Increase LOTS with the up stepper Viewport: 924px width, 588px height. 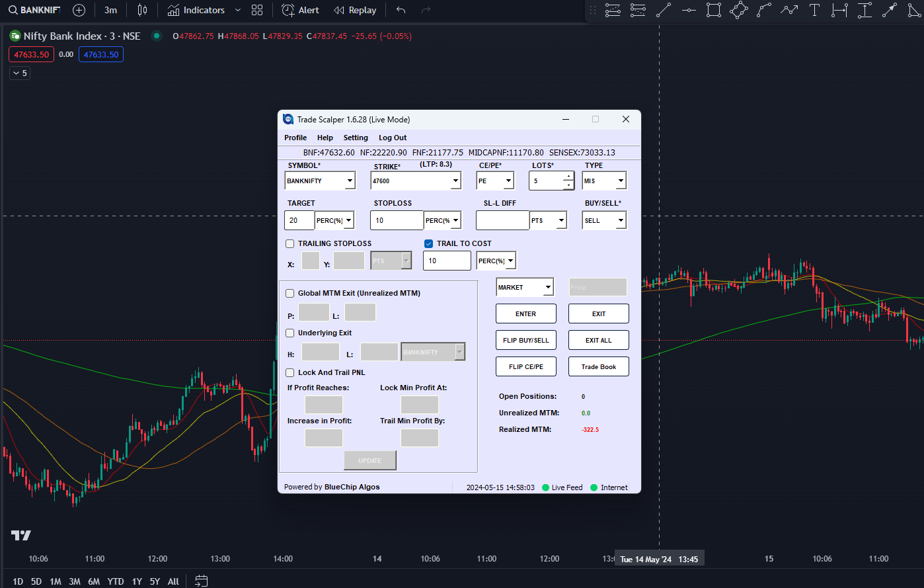pyautogui.click(x=568, y=176)
